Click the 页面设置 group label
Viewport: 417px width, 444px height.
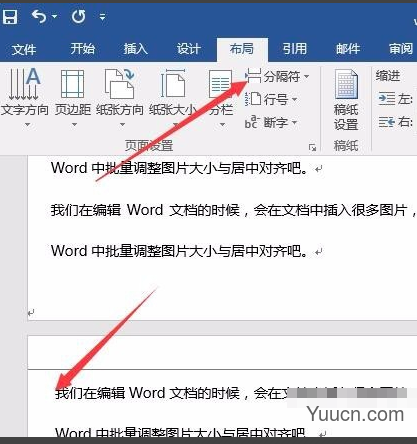click(149, 146)
